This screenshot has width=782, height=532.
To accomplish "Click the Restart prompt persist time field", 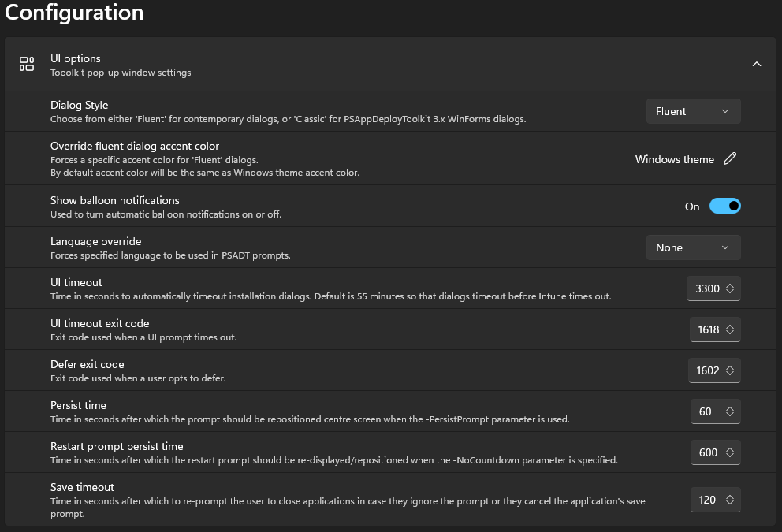I will click(x=708, y=452).
